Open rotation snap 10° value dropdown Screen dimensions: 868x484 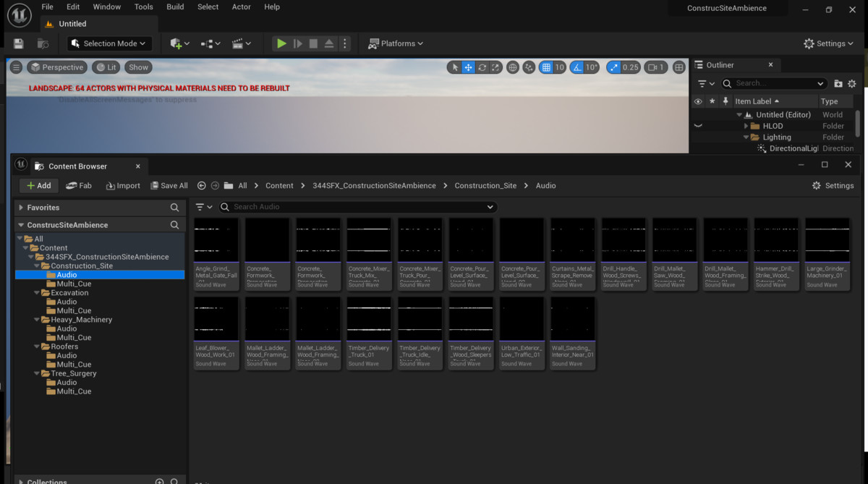pos(591,67)
